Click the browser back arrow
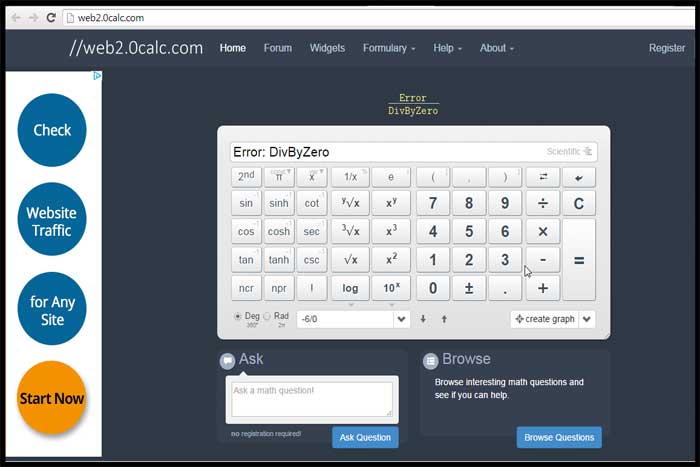Viewport: 700px width, 467px height. (16, 18)
